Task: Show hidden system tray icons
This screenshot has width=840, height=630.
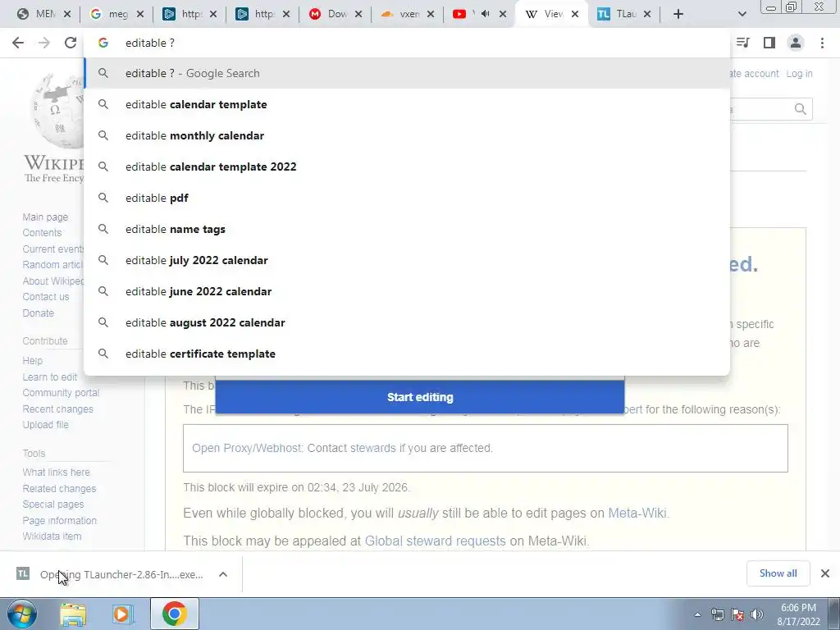Action: click(697, 614)
